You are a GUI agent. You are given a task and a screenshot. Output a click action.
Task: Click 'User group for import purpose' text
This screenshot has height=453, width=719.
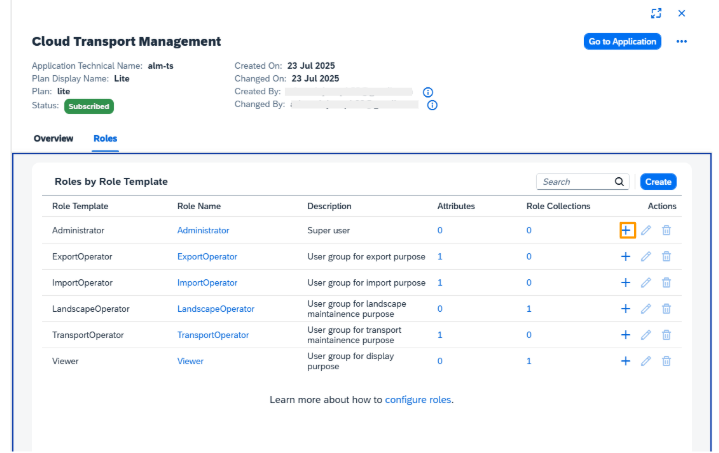[x=366, y=282]
